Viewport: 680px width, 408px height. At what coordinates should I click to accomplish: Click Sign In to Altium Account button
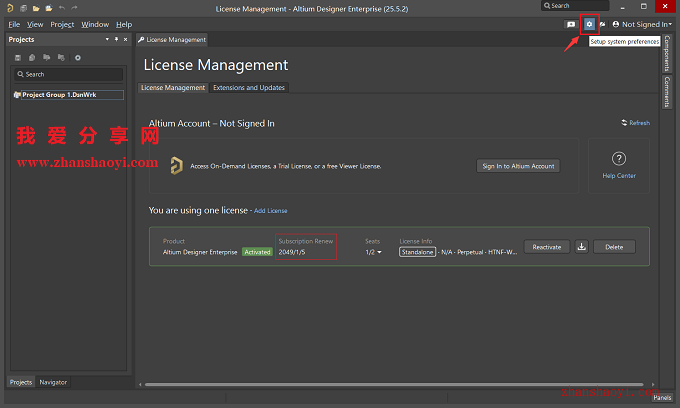coord(518,166)
